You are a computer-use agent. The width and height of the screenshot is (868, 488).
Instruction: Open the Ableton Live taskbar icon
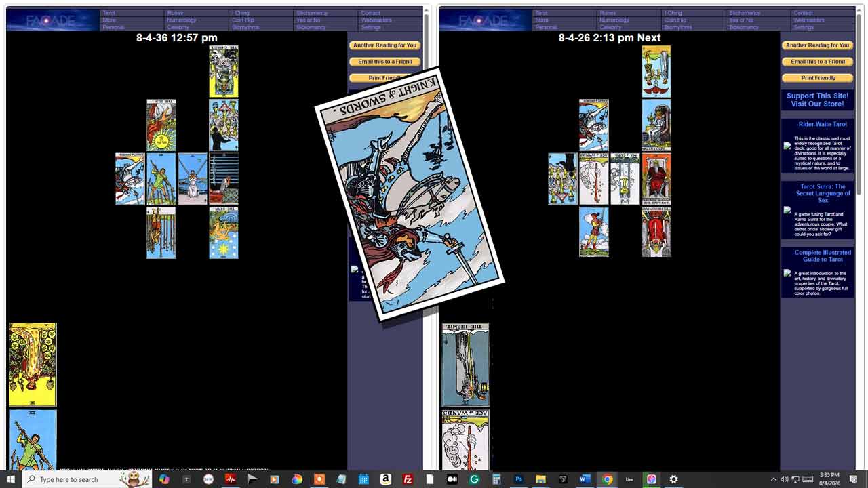(x=629, y=479)
